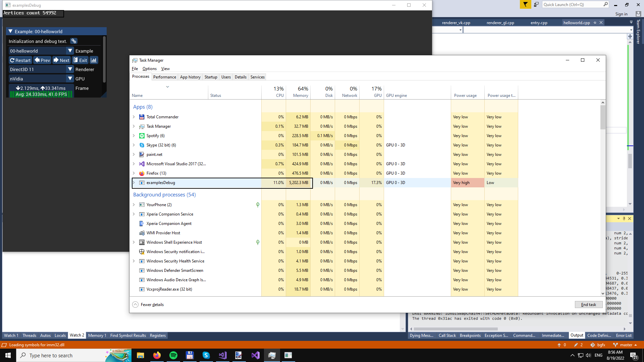Toggle Fewer details in Task Manager
Image resolution: width=644 pixels, height=362 pixels.
tap(148, 305)
